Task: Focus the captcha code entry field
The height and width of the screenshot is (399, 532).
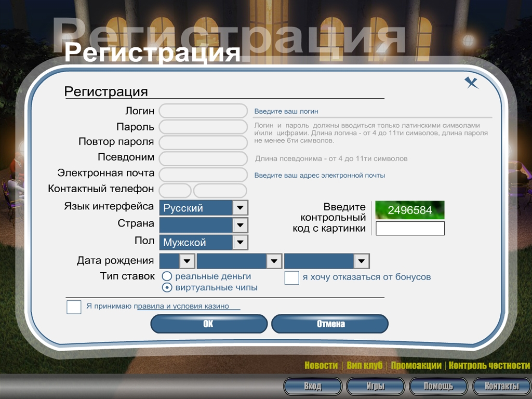Action: (x=410, y=229)
